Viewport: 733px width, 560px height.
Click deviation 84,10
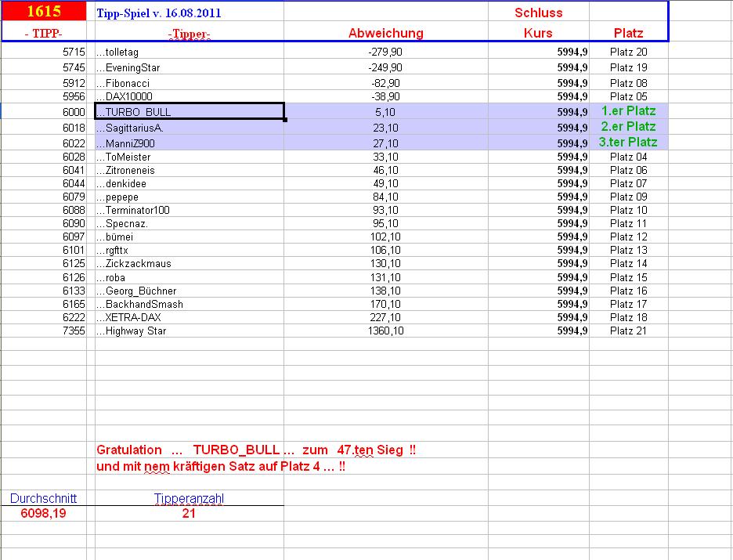click(385, 197)
